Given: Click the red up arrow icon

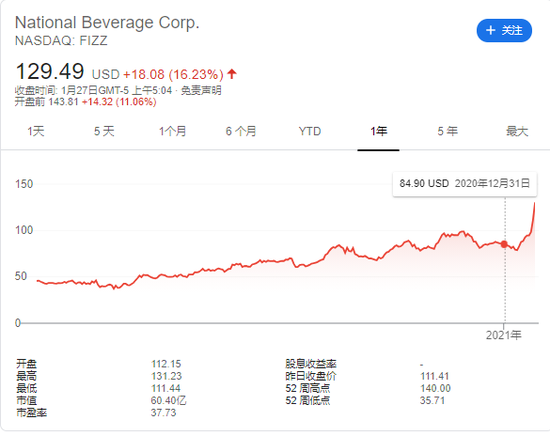Looking at the screenshot, I should coord(232,74).
